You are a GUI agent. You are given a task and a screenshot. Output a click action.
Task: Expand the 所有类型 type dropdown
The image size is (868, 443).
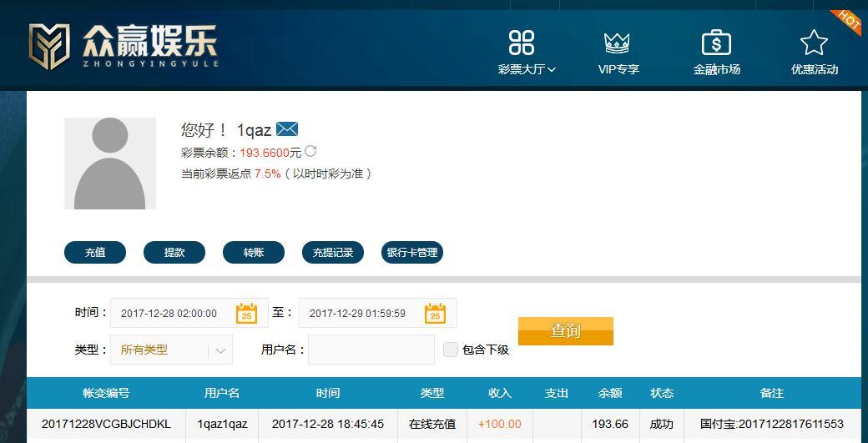point(172,350)
